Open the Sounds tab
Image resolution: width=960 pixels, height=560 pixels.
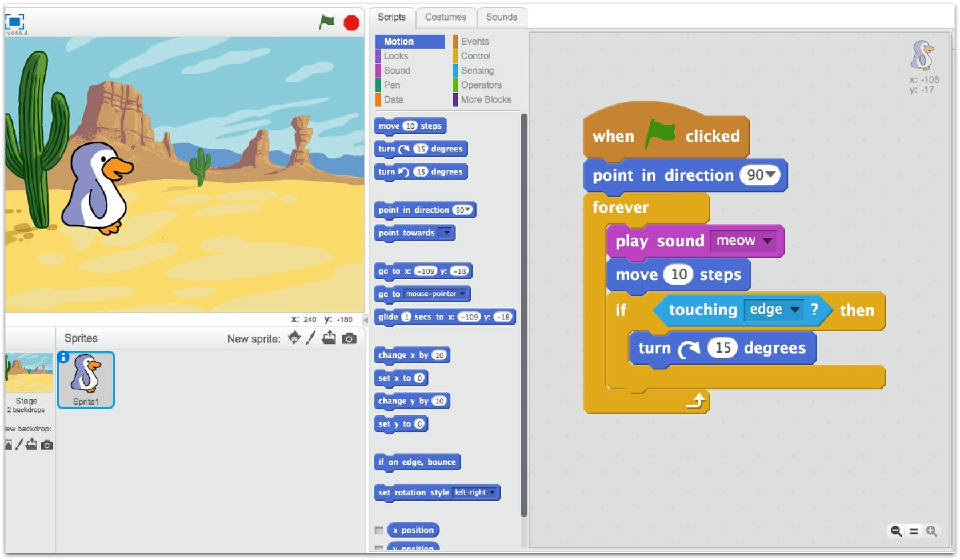501,17
